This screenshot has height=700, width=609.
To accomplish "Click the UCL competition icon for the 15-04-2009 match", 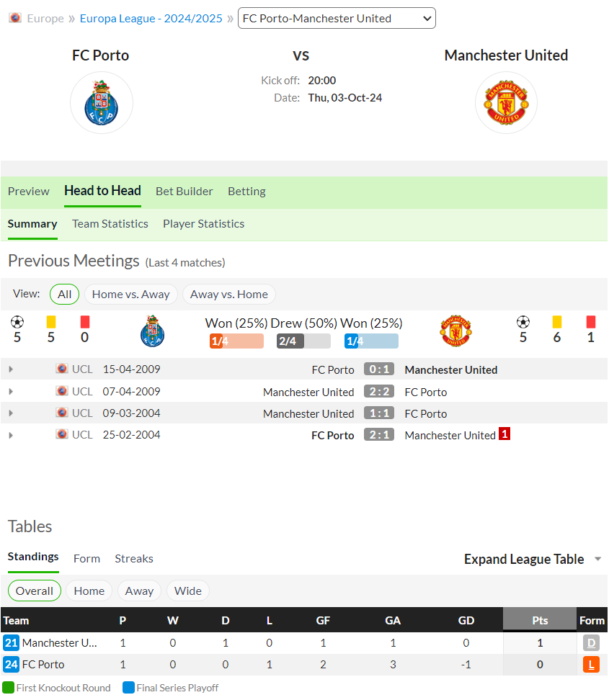I will pyautogui.click(x=62, y=369).
